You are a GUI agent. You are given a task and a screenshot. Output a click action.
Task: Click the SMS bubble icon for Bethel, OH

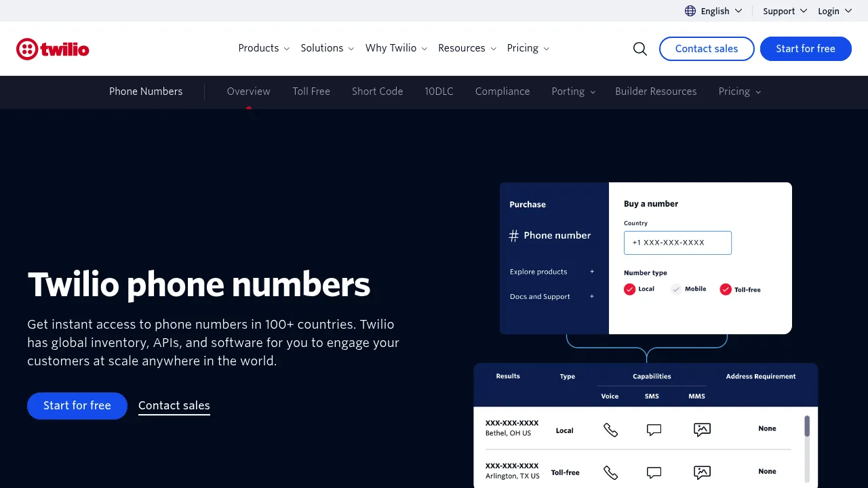[654, 430]
